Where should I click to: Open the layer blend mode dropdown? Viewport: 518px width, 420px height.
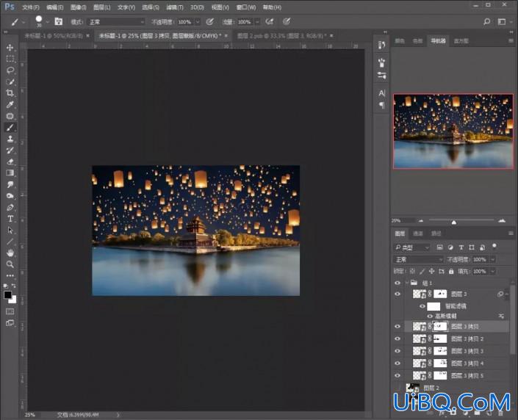click(418, 259)
